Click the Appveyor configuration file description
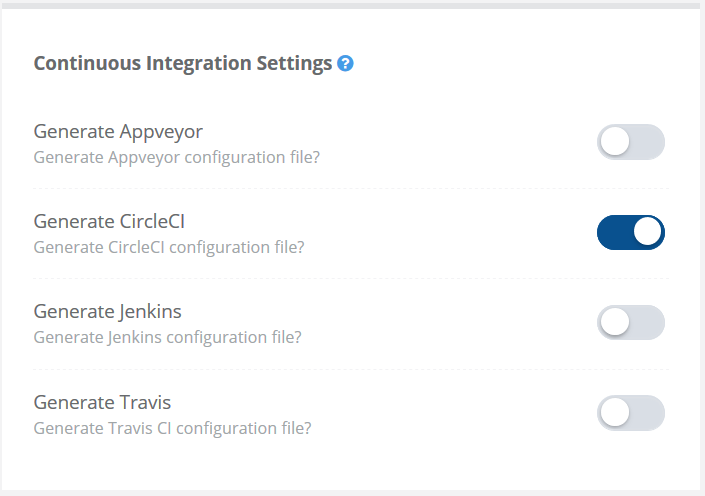The height and width of the screenshot is (496, 705). (177, 158)
